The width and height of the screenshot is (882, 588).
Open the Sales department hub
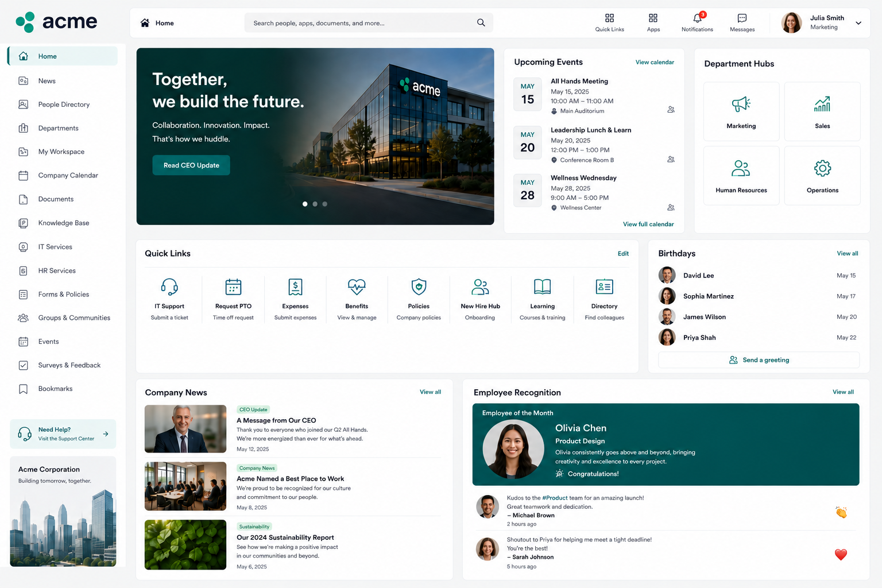click(822, 111)
